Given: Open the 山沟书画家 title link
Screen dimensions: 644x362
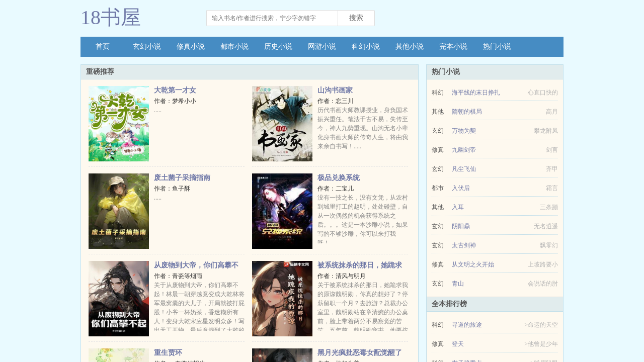Looking at the screenshot, I should click(x=335, y=90).
